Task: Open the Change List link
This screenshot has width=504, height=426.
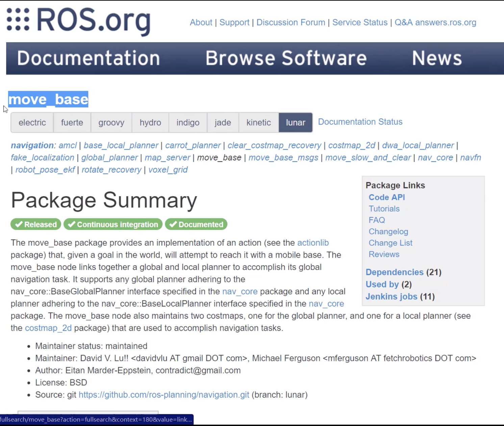Action: coord(390,243)
